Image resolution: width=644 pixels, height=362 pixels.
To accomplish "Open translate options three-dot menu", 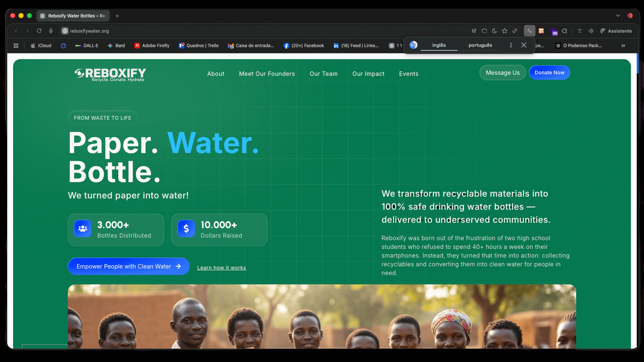I will click(511, 45).
